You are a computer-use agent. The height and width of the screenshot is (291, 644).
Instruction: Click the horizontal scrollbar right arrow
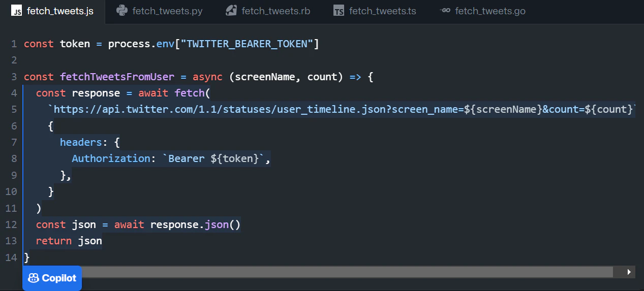click(x=629, y=272)
